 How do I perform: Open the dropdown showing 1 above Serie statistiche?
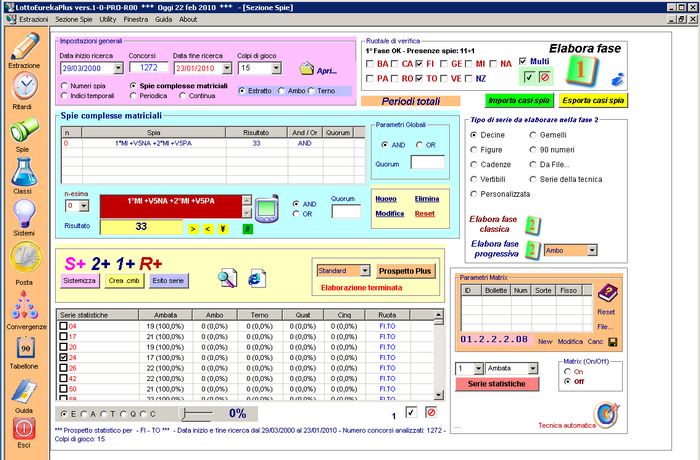478,368
